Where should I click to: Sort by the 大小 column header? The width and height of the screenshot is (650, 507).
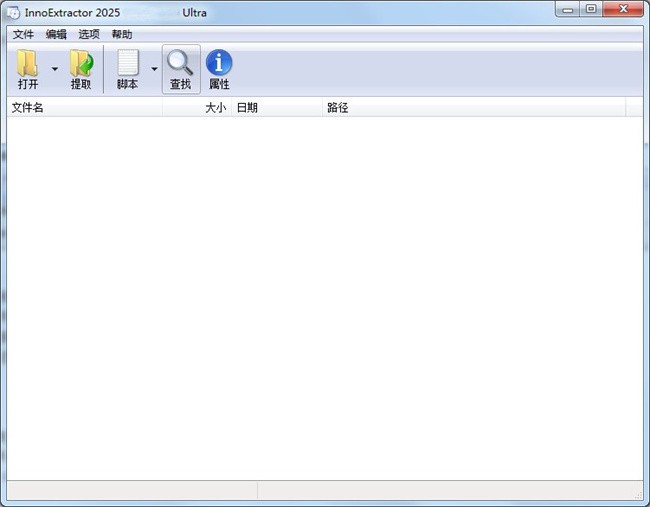click(197, 108)
